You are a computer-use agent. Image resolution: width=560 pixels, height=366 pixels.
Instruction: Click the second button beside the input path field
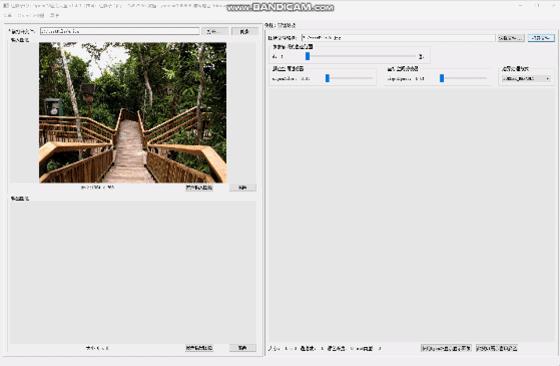pos(244,31)
